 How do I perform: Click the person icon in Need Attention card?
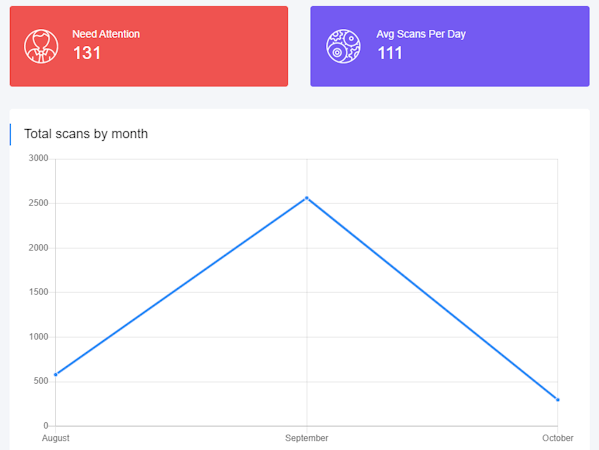41,46
